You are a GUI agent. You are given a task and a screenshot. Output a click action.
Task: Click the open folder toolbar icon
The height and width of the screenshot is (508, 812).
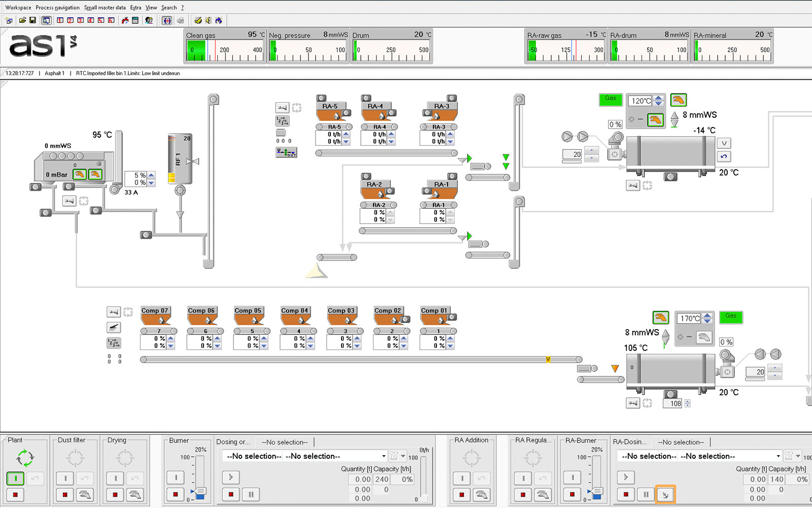tap(22, 20)
